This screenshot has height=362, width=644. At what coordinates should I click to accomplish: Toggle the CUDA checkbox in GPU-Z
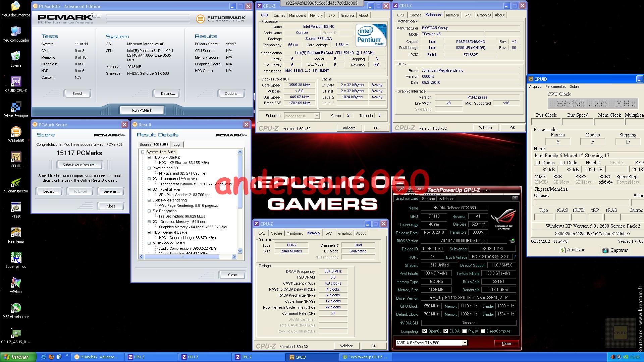click(x=446, y=331)
